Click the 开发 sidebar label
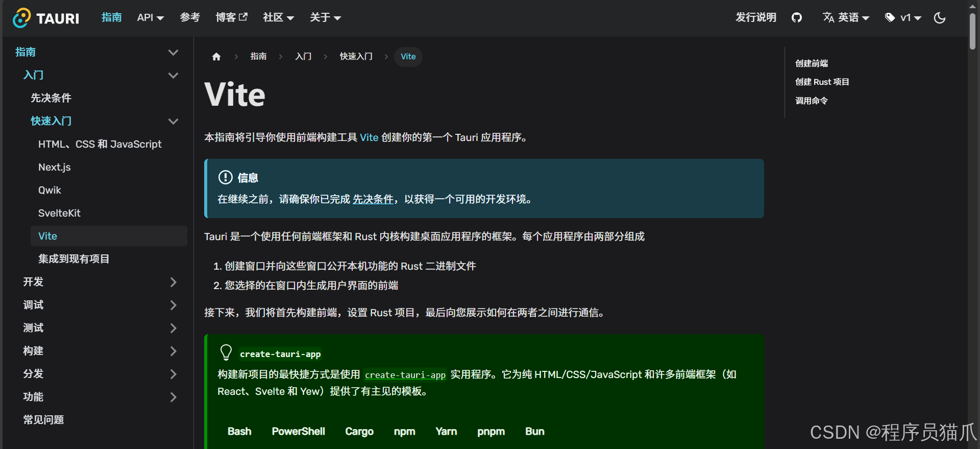Image resolution: width=980 pixels, height=449 pixels. [33, 282]
